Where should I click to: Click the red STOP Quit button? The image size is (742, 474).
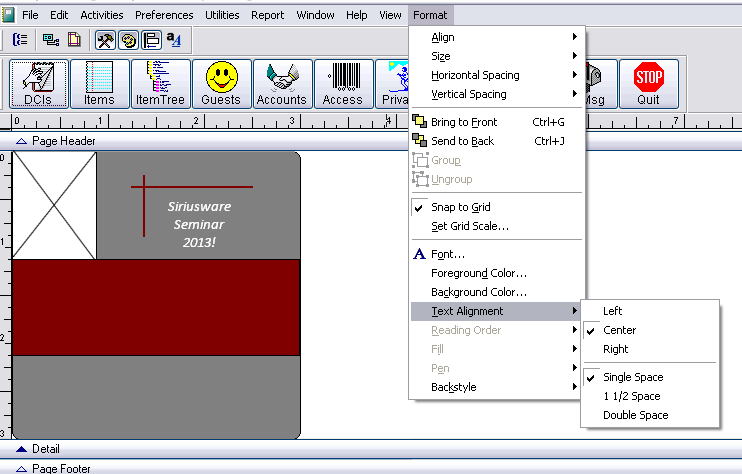point(648,84)
